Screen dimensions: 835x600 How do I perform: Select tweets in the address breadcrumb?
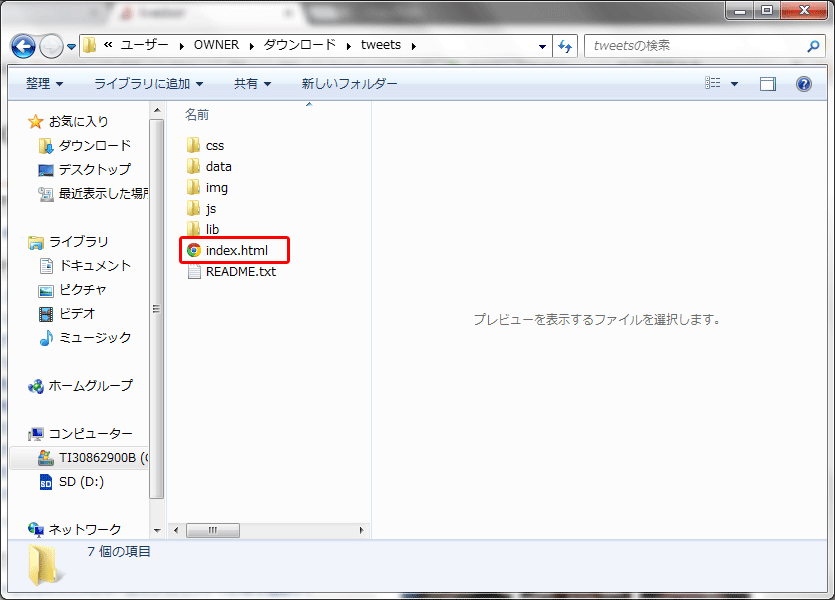pos(381,45)
